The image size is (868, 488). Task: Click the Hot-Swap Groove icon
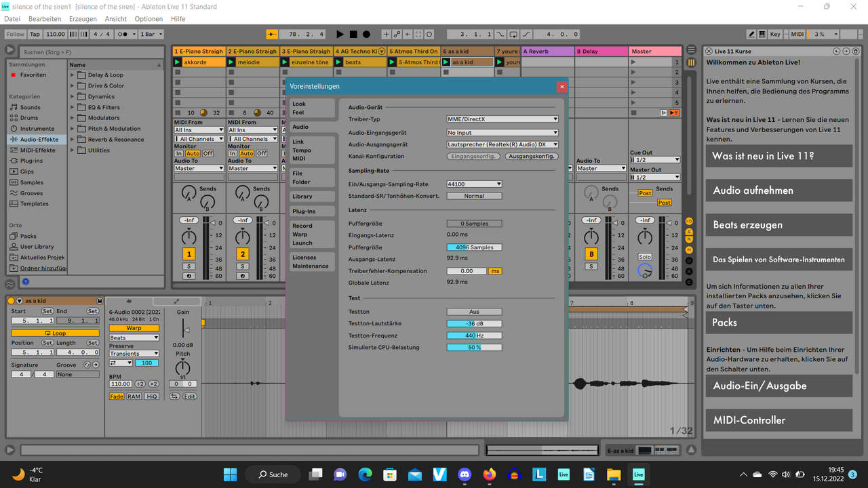87,365
